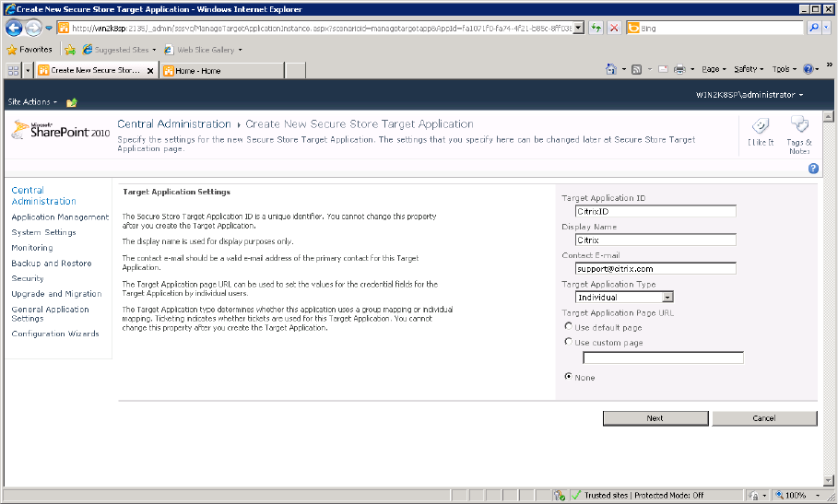Click the Cancel button
This screenshot has height=504, width=838.
764,418
